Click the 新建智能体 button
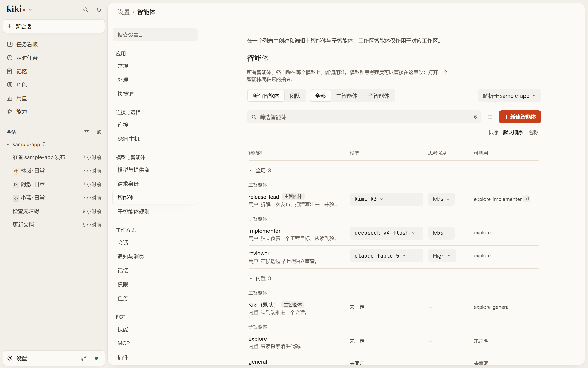 520,117
